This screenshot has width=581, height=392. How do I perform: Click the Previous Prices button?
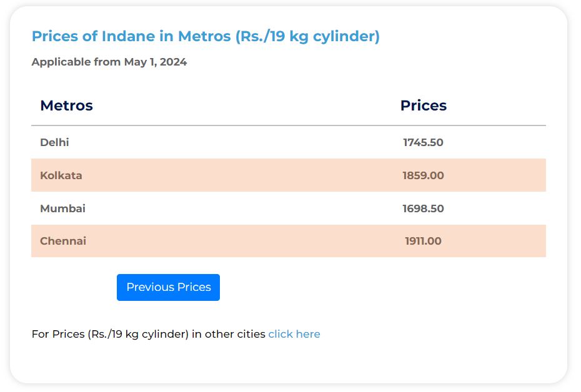(x=168, y=287)
